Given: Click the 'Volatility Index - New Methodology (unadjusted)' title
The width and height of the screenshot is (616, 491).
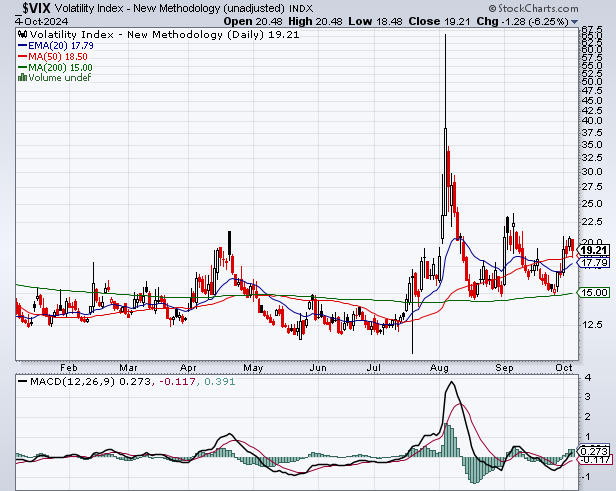Looking at the screenshot, I should pos(170,8).
